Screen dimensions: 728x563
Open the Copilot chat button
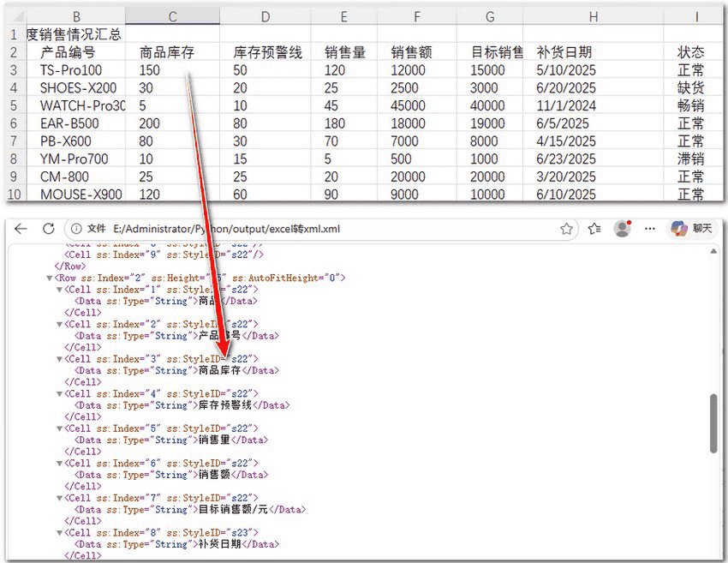[692, 228]
